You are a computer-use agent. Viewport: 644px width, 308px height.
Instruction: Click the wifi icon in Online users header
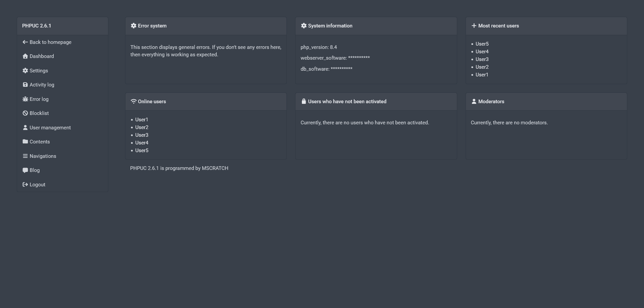click(x=133, y=102)
